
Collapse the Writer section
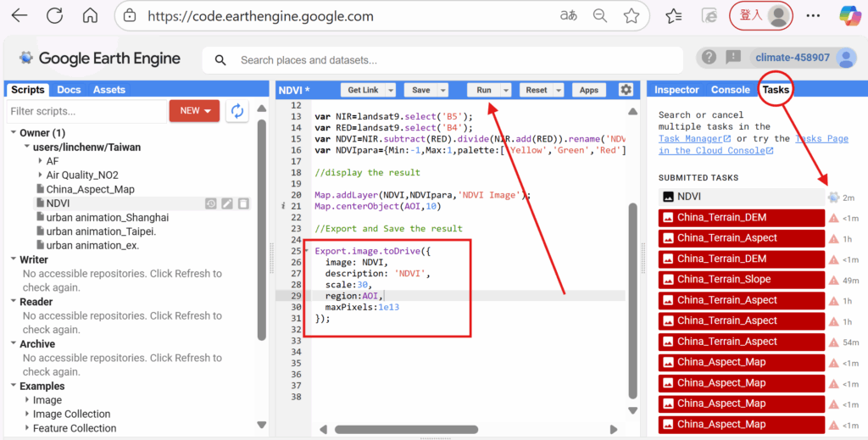14,259
